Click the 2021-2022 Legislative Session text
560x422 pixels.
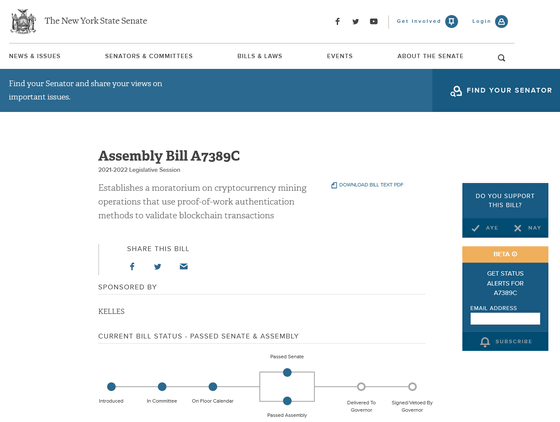(x=139, y=170)
